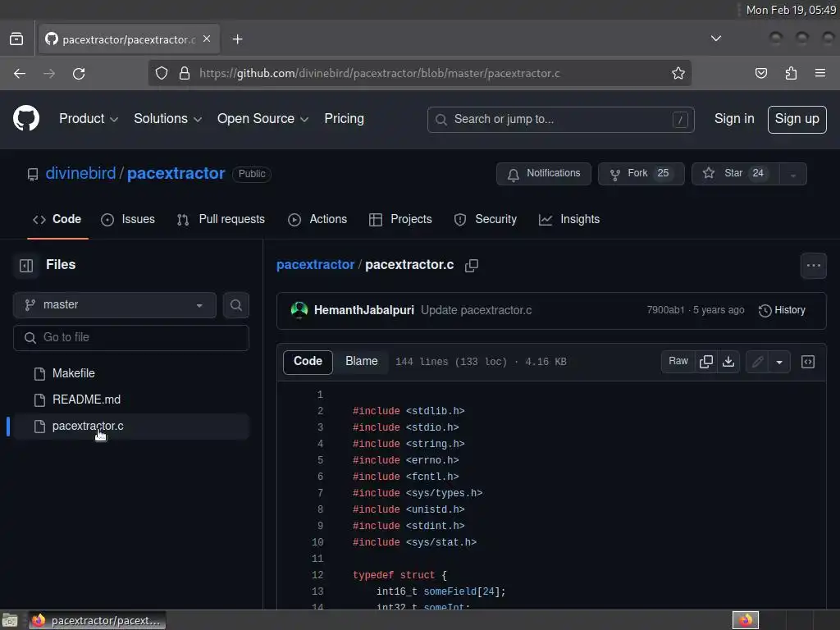
Task: Open the Star lists dropdown arrow
Action: pyautogui.click(x=793, y=174)
